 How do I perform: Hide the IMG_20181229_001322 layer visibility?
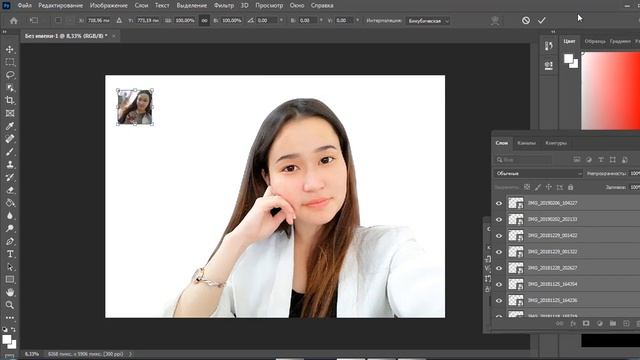(x=499, y=252)
